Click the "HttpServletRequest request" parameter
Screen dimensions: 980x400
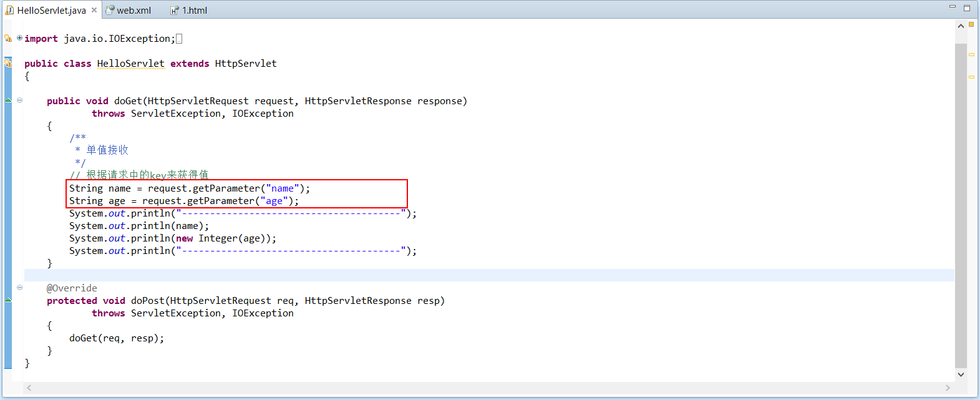(x=221, y=101)
